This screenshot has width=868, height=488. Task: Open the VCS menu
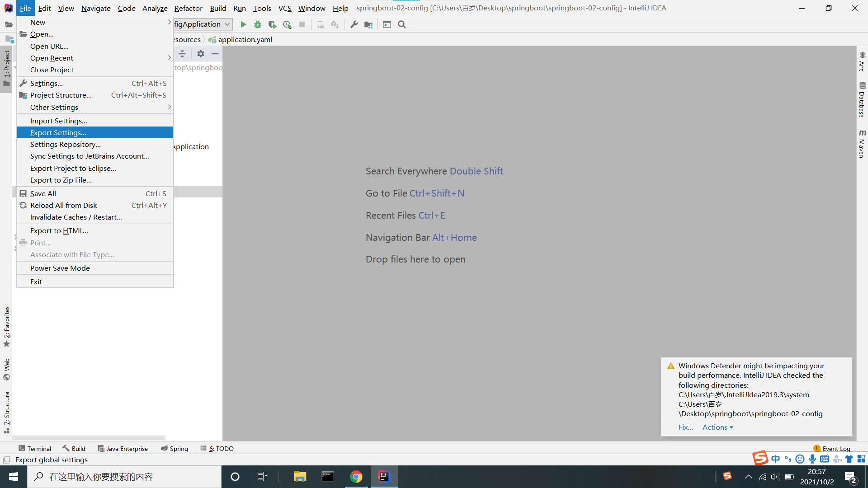click(285, 8)
